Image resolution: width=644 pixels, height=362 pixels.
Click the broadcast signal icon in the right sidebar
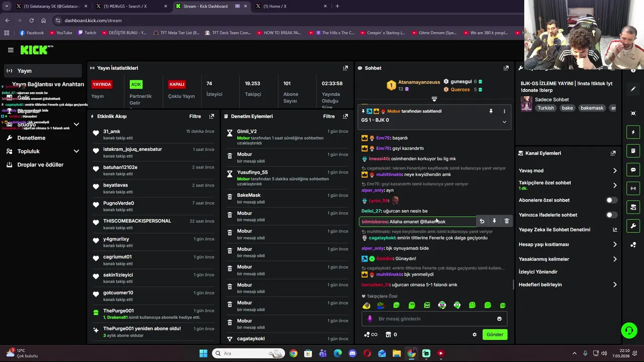633,189
